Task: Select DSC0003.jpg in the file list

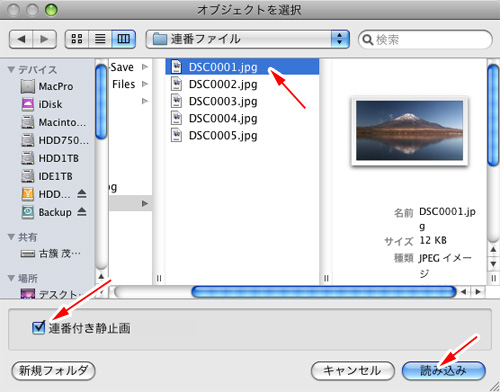Action: (x=242, y=101)
